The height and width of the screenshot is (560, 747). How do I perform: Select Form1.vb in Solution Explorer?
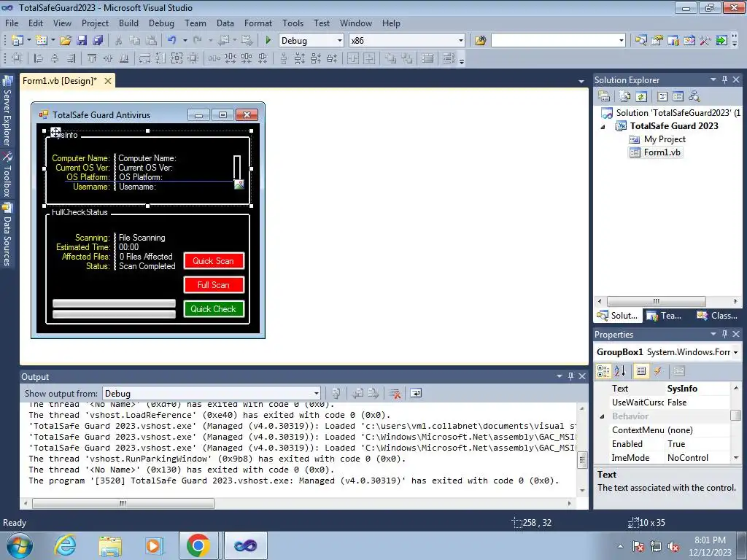(x=656, y=152)
